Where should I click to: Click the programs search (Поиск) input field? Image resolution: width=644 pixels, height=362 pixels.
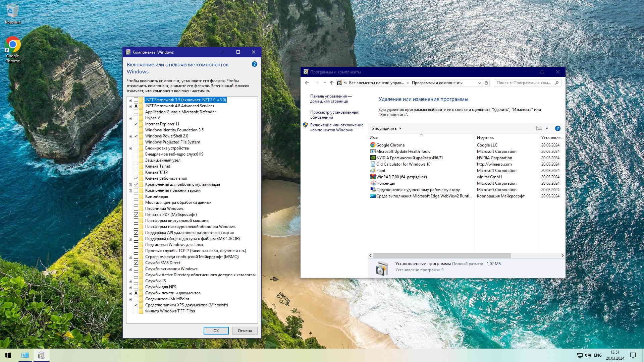coord(523,83)
